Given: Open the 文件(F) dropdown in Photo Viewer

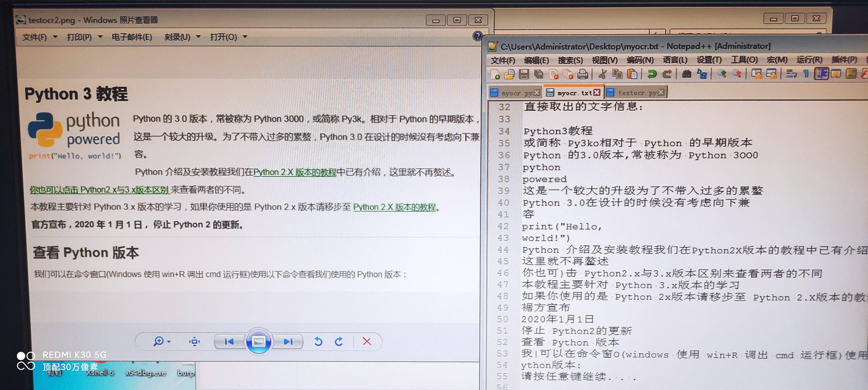Looking at the screenshot, I should (x=39, y=37).
